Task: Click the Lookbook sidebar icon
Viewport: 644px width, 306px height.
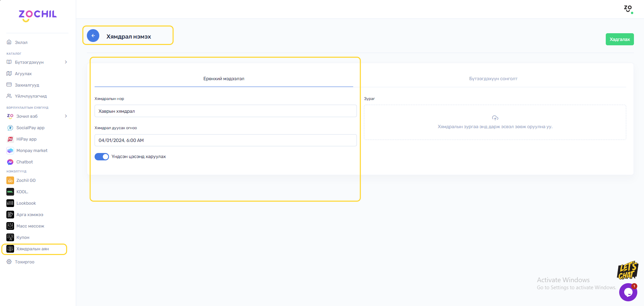Action: 10,203
